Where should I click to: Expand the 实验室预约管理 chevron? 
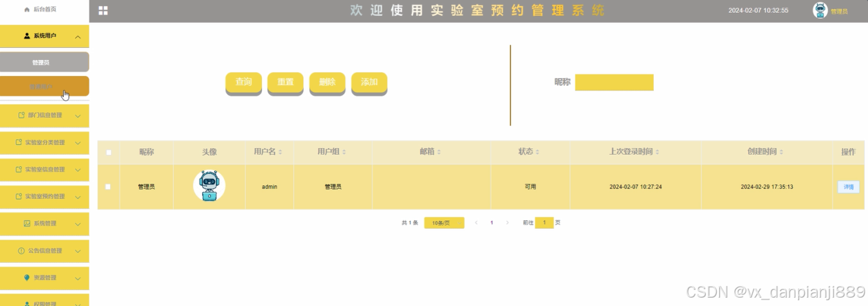tap(78, 197)
